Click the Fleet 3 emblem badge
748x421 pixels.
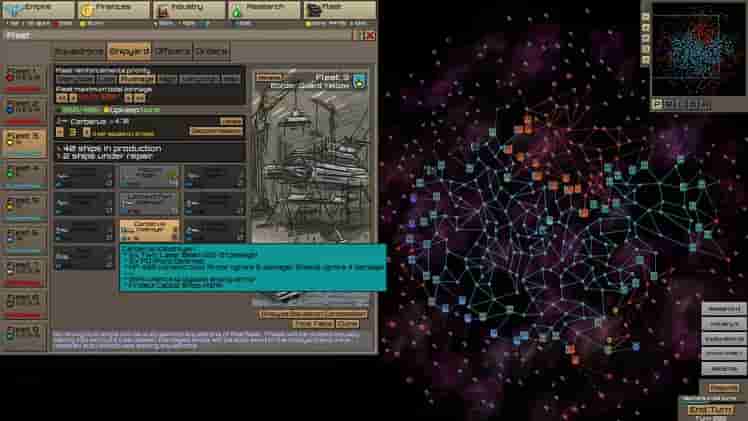(358, 80)
